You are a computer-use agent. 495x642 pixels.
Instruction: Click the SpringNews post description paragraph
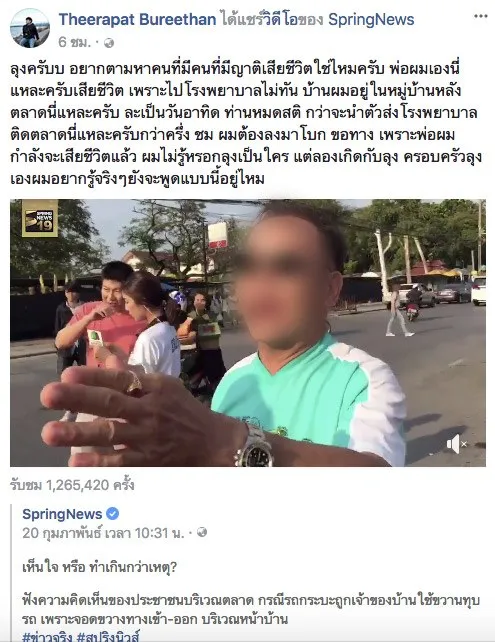coord(251,610)
